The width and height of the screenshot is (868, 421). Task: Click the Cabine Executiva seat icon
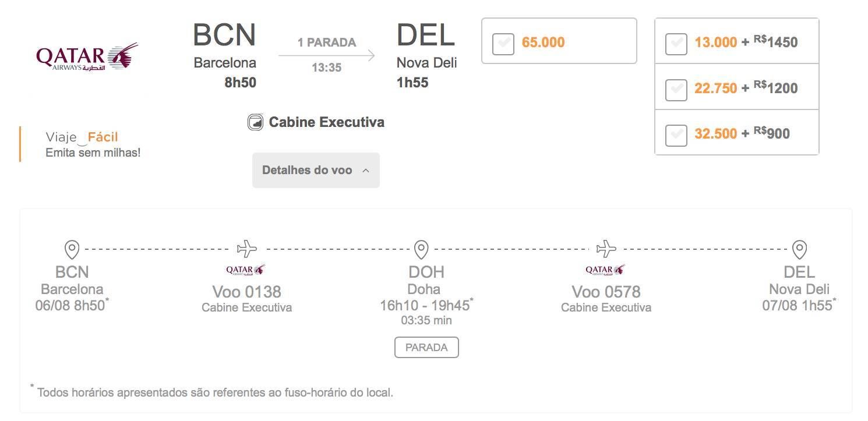click(x=255, y=122)
